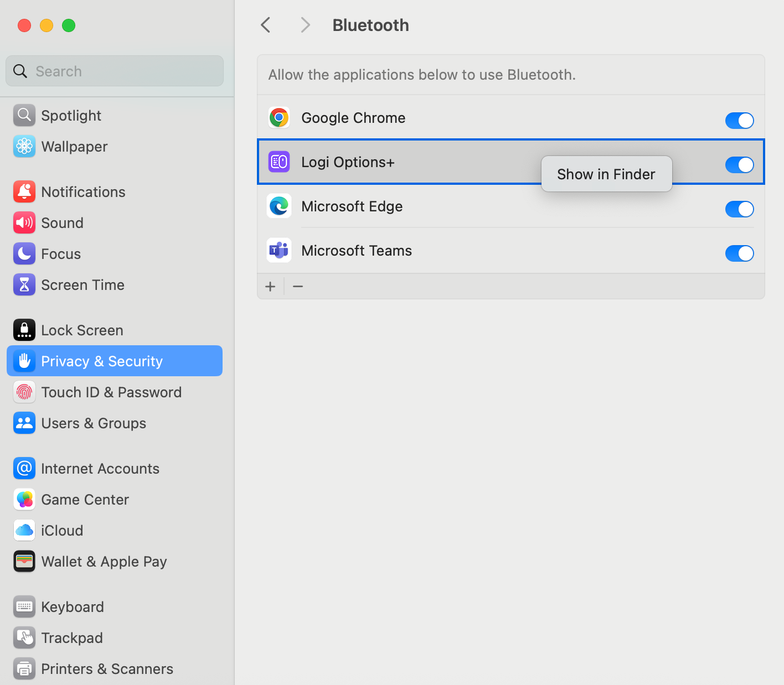This screenshot has width=784, height=685.
Task: Open Wallet & Apple Pay label
Action: (x=104, y=562)
